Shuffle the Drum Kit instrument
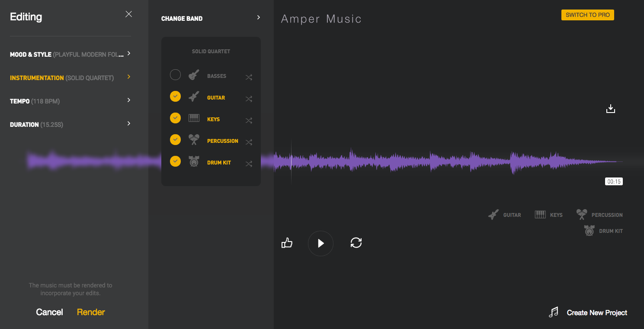The height and width of the screenshot is (329, 644). click(x=249, y=164)
